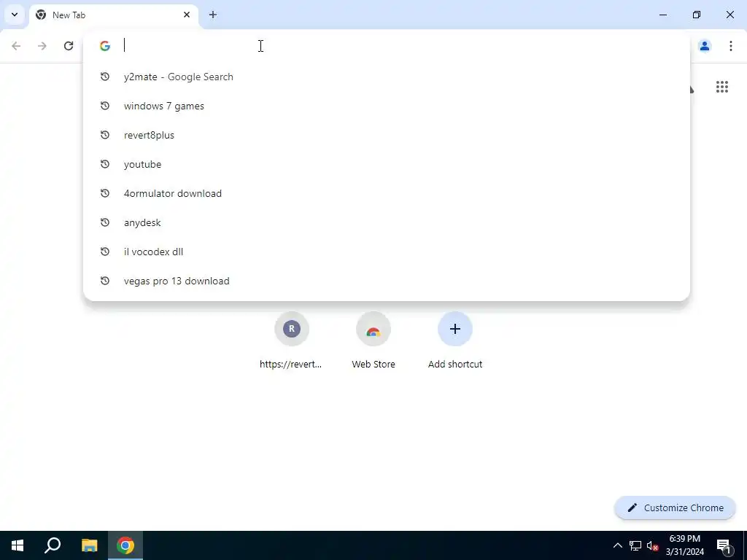This screenshot has height=560, width=747.
Task: Open Windows taskbar search
Action: coord(53,545)
